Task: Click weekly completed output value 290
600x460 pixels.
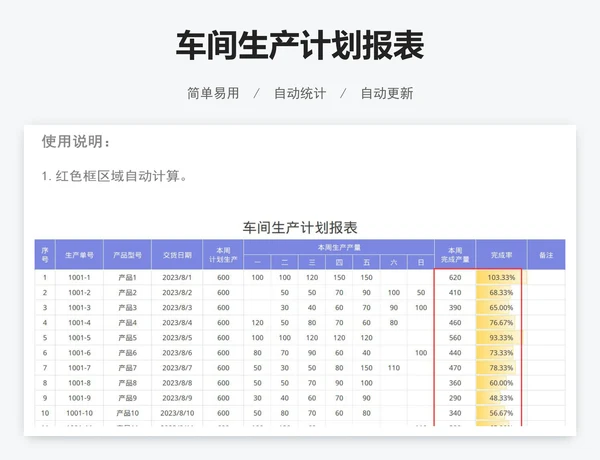Action: click(455, 398)
